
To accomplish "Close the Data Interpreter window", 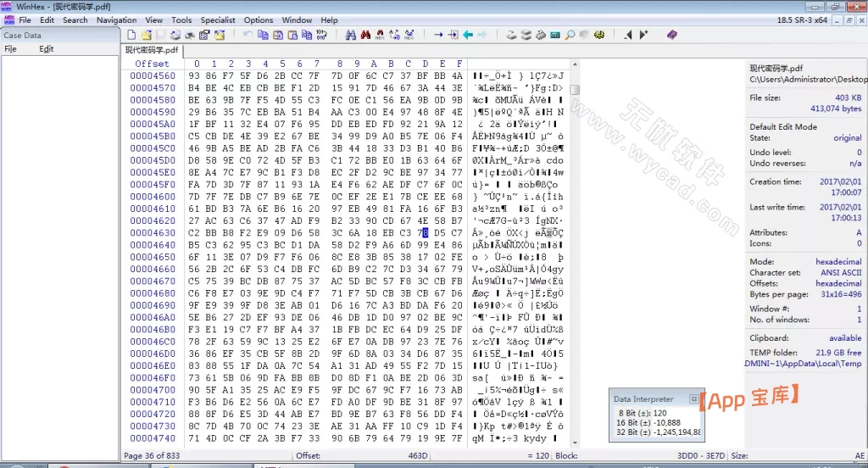I will tap(693, 398).
